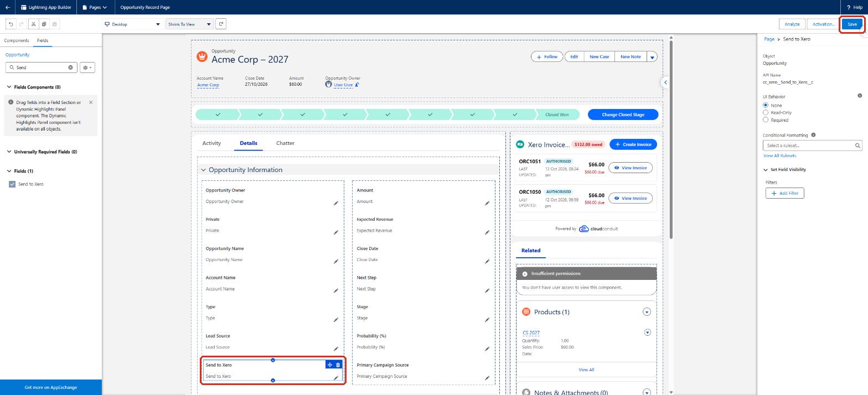
Task: Save the page
Action: tap(852, 24)
